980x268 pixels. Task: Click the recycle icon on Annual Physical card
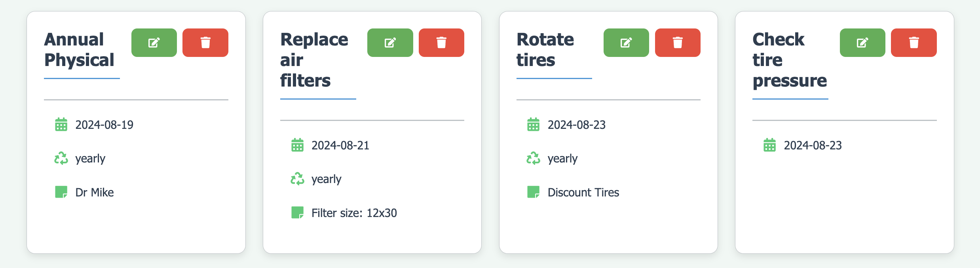[x=61, y=158]
